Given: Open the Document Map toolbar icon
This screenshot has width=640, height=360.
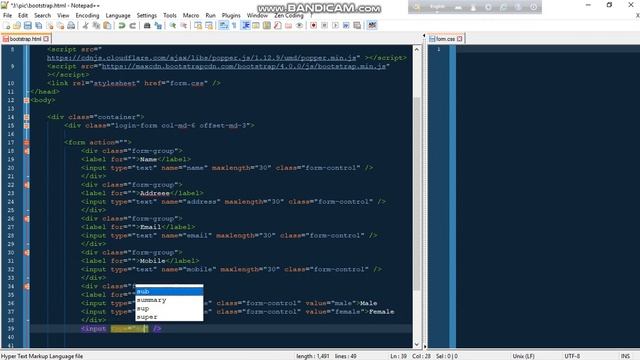Looking at the screenshot, I should 267,25.
